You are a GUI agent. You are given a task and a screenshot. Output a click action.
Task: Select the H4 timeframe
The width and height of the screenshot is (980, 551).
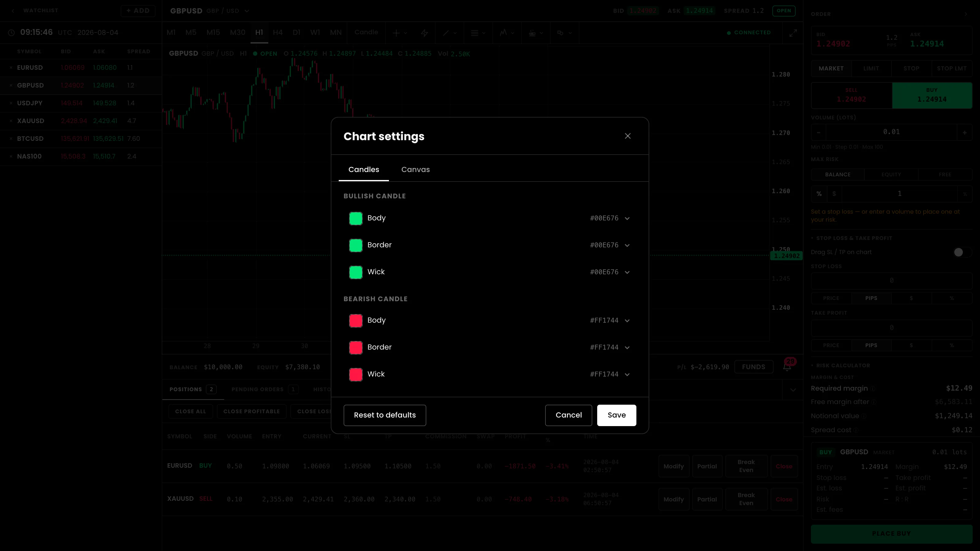(x=278, y=33)
